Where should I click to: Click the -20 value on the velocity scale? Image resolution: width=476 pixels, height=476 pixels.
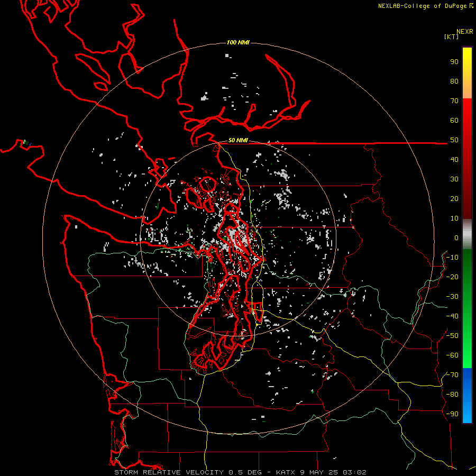452,277
